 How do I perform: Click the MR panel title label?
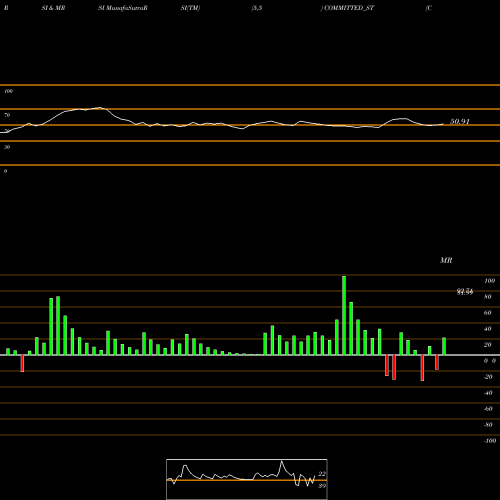(446, 260)
